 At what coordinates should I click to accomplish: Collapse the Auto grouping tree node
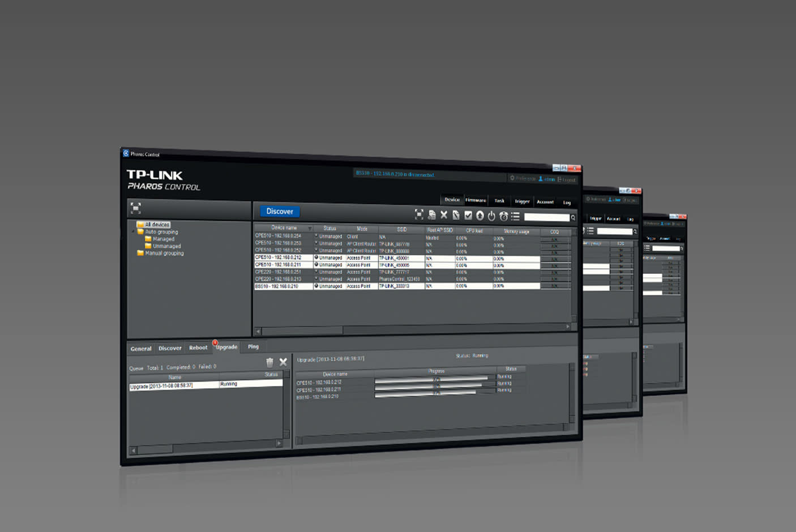[134, 232]
